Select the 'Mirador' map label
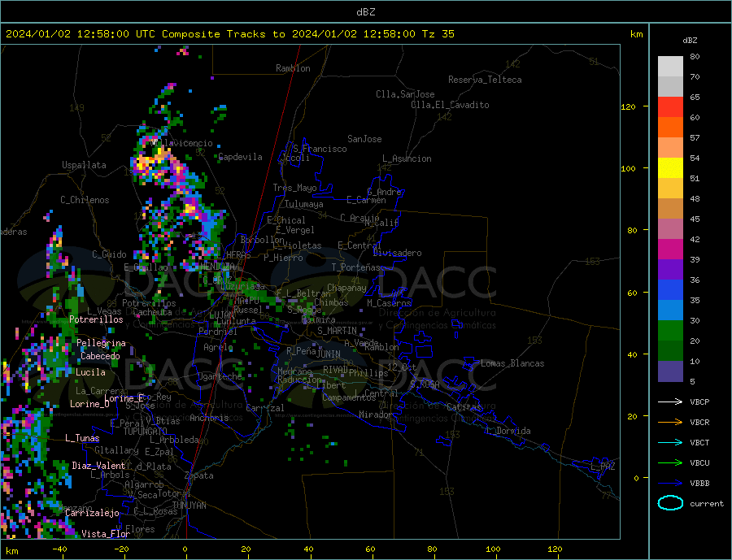 pos(375,415)
